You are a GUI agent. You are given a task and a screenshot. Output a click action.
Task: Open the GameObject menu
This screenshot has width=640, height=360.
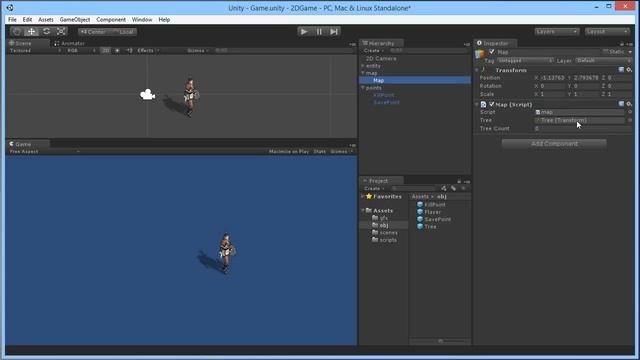coord(75,20)
